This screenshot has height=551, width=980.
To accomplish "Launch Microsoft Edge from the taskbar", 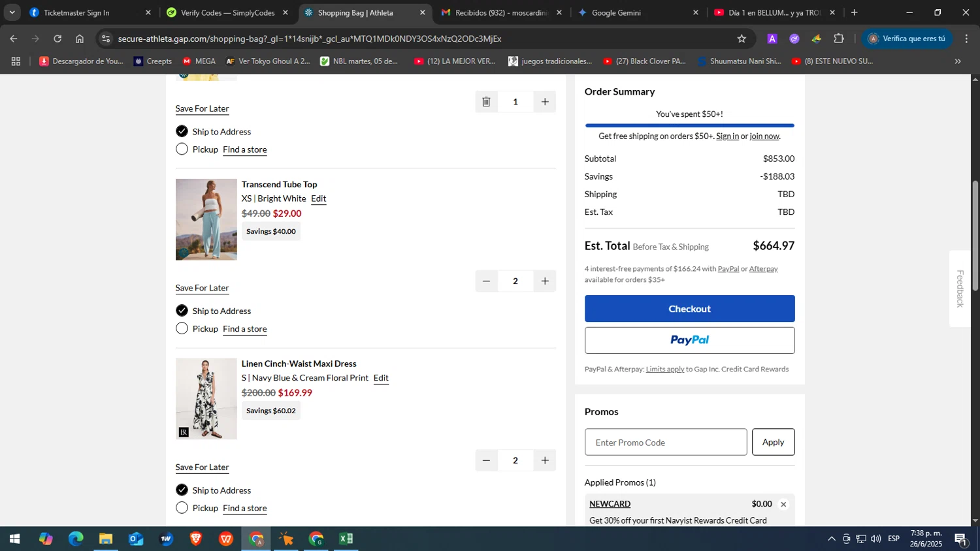I will point(76,539).
